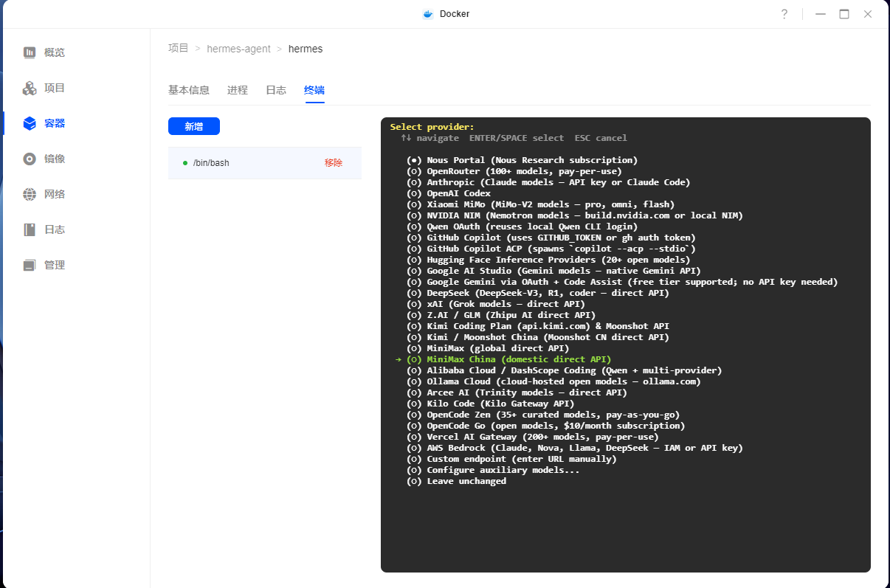
Task: Select the 终端 terminal tab
Action: pos(314,90)
